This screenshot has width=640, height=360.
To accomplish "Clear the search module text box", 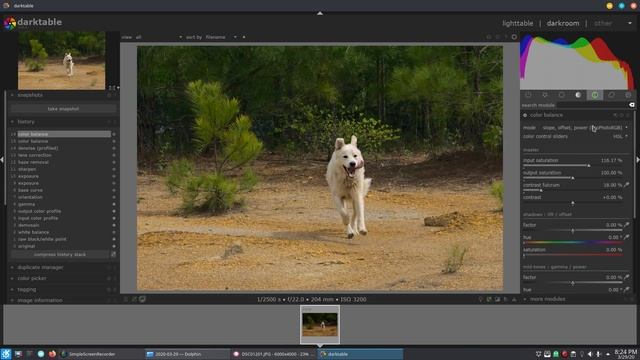I will coord(631,105).
